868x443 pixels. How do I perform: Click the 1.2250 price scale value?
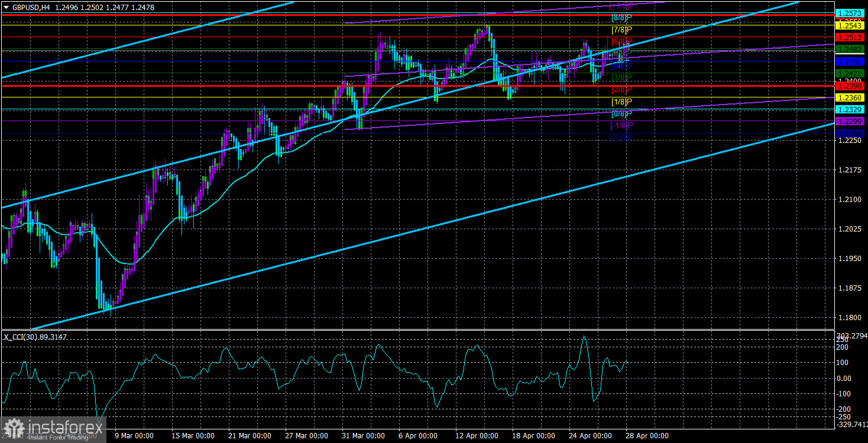(849, 141)
